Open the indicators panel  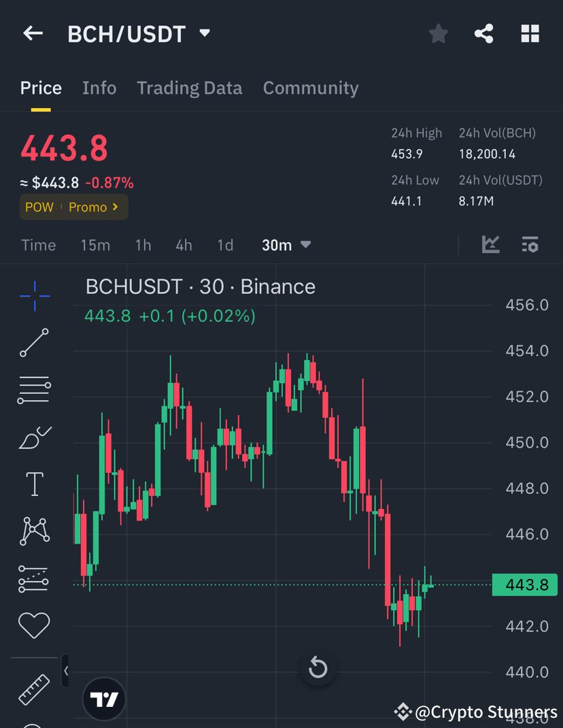pos(490,244)
